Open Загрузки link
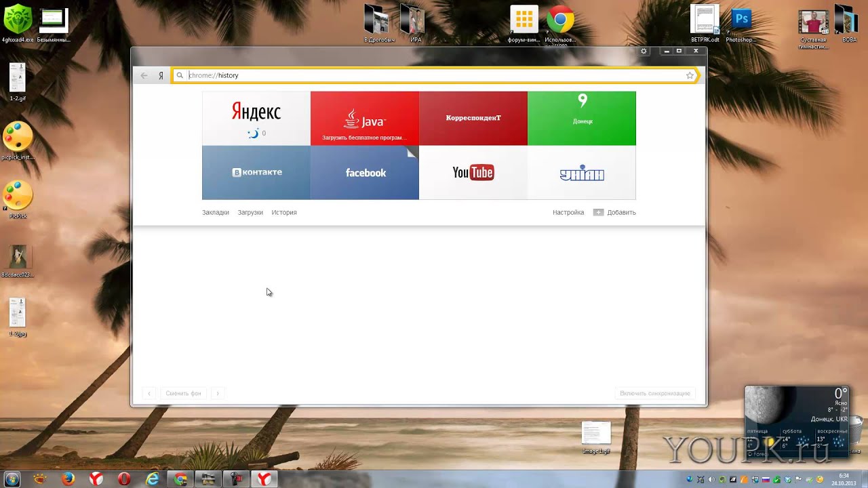The height and width of the screenshot is (488, 868). [250, 212]
